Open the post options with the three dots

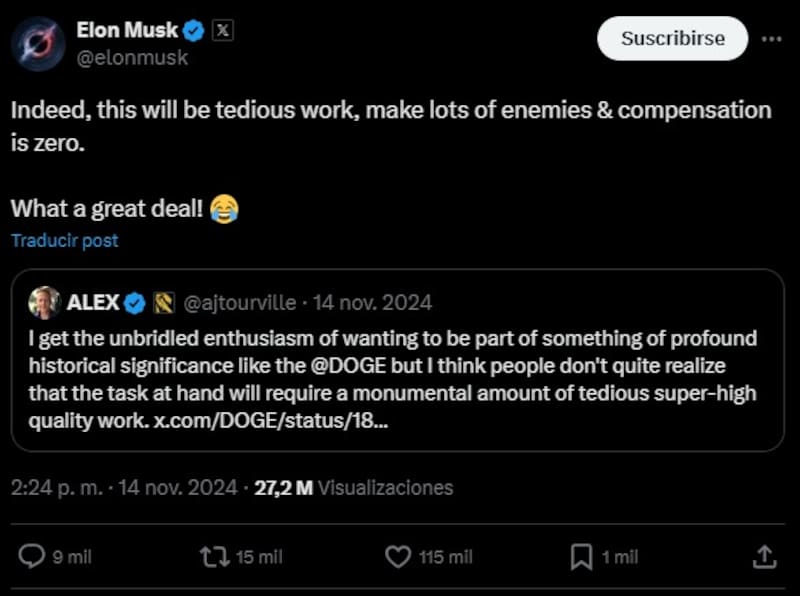pyautogui.click(x=774, y=38)
